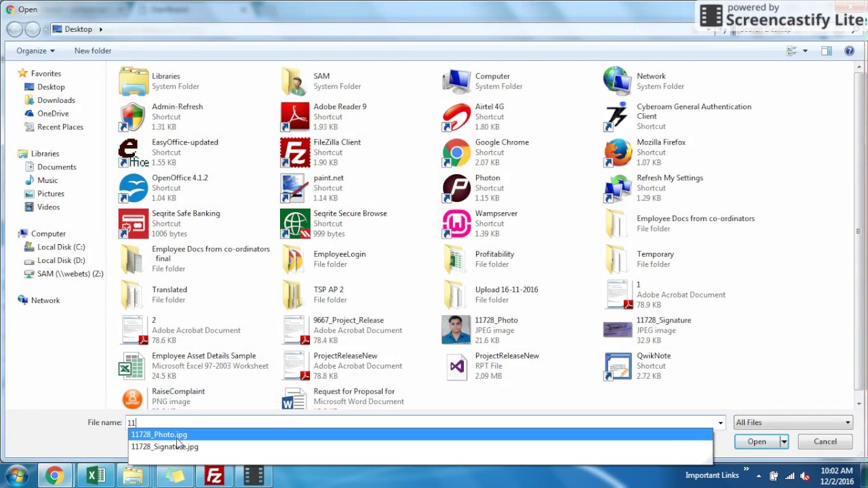Open the change view options dropdown arrow
The height and width of the screenshot is (488, 868).
point(805,51)
